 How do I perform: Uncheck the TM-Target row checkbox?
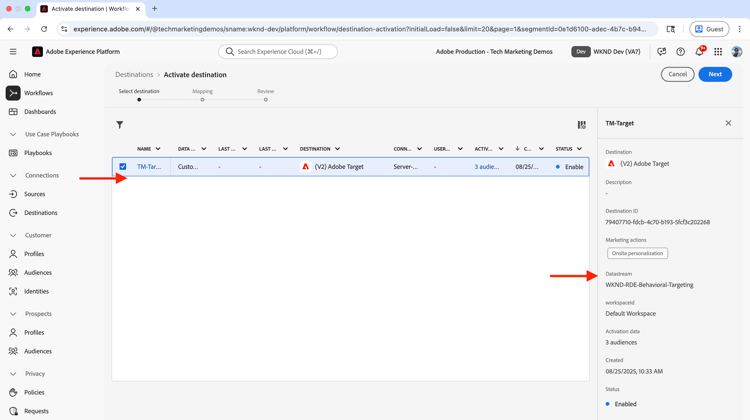point(123,166)
